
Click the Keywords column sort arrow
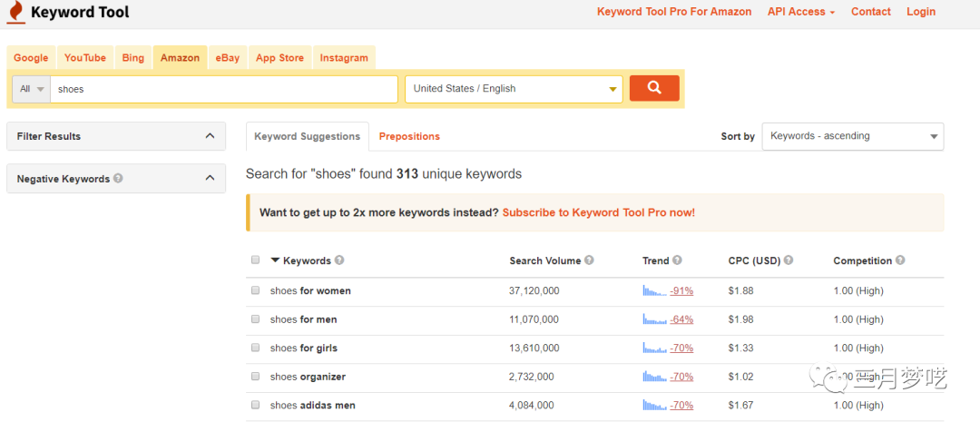274,260
